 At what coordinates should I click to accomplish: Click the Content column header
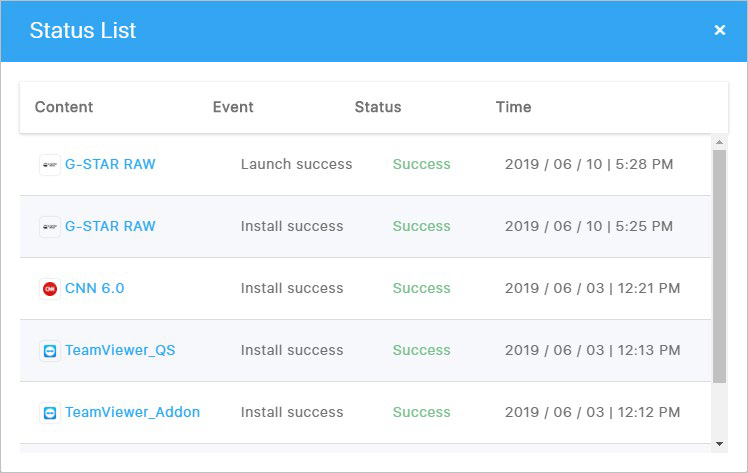click(x=64, y=107)
